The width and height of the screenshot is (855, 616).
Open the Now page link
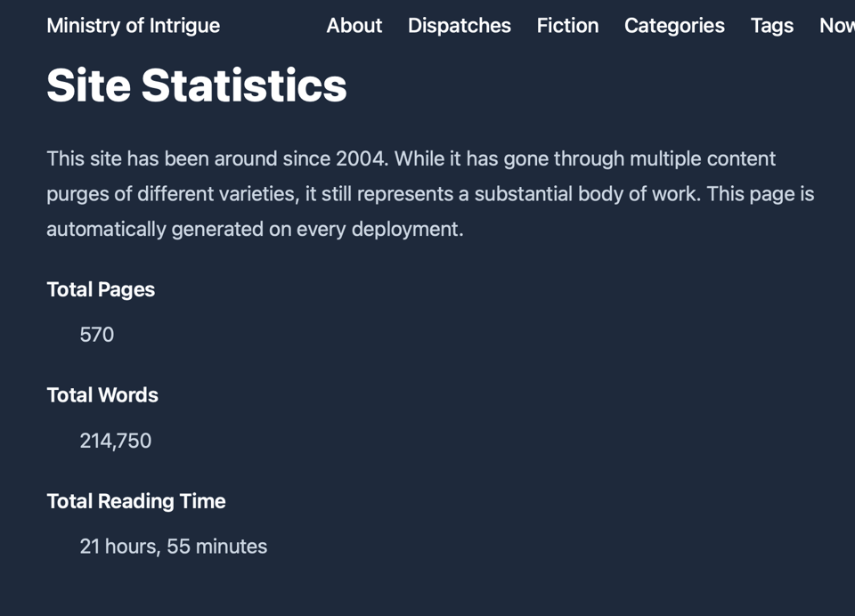(x=836, y=26)
